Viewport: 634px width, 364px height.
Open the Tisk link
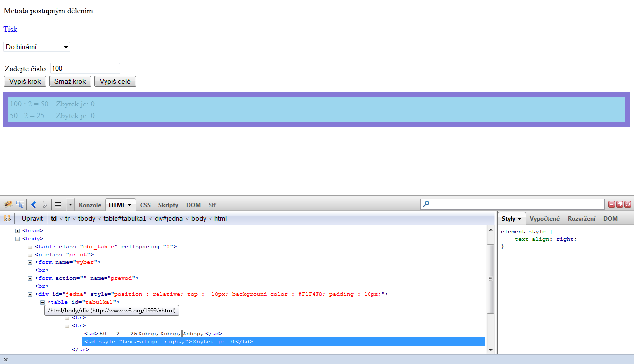click(x=10, y=29)
